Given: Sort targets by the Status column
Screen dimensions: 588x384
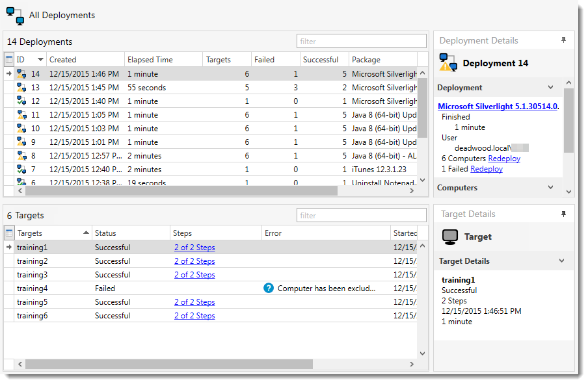Looking at the screenshot, I should 130,233.
